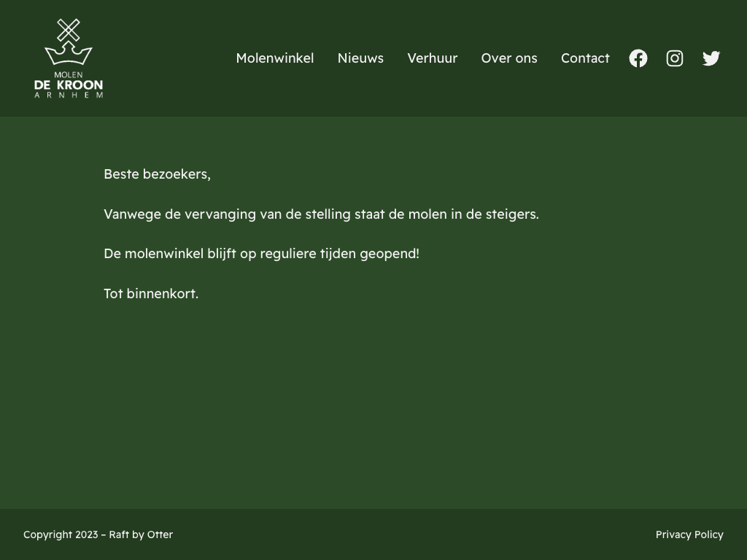The height and width of the screenshot is (560, 747).
Task: Click the DE KROON logo wordmark
Action: [x=69, y=85]
